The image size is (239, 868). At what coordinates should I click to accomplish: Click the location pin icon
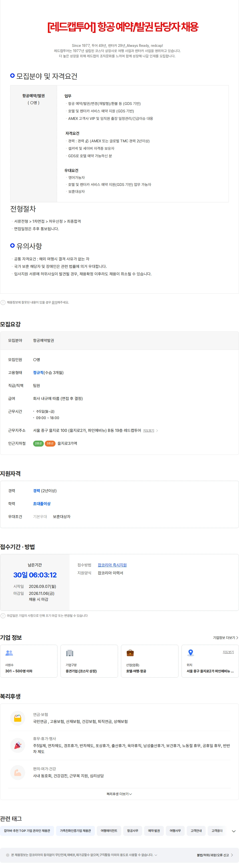(190, 653)
